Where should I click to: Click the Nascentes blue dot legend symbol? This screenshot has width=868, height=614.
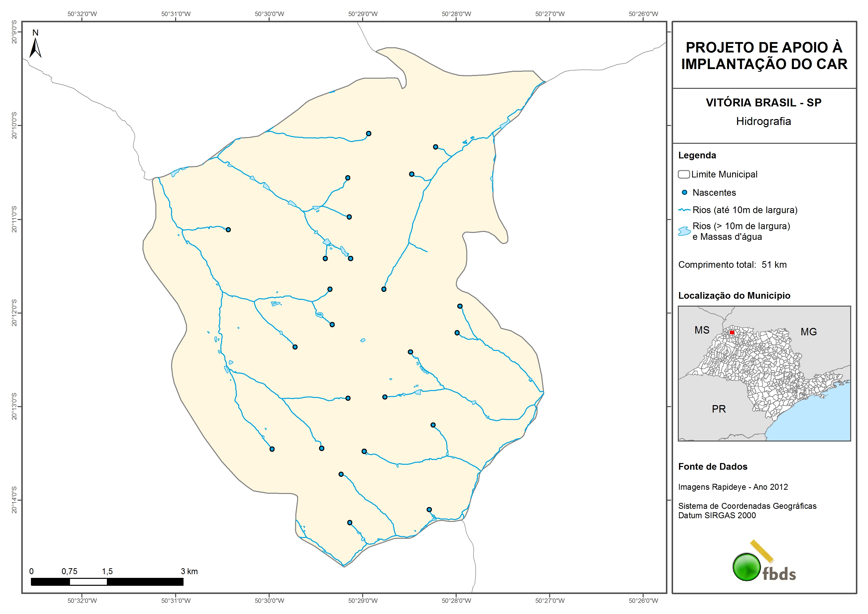click(x=684, y=193)
